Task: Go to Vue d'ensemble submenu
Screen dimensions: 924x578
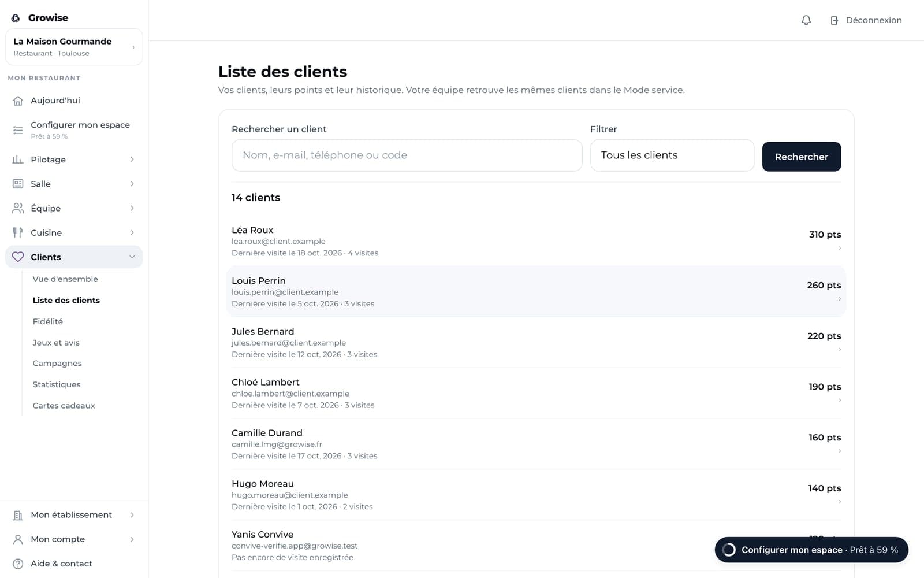Action: pyautogui.click(x=65, y=279)
